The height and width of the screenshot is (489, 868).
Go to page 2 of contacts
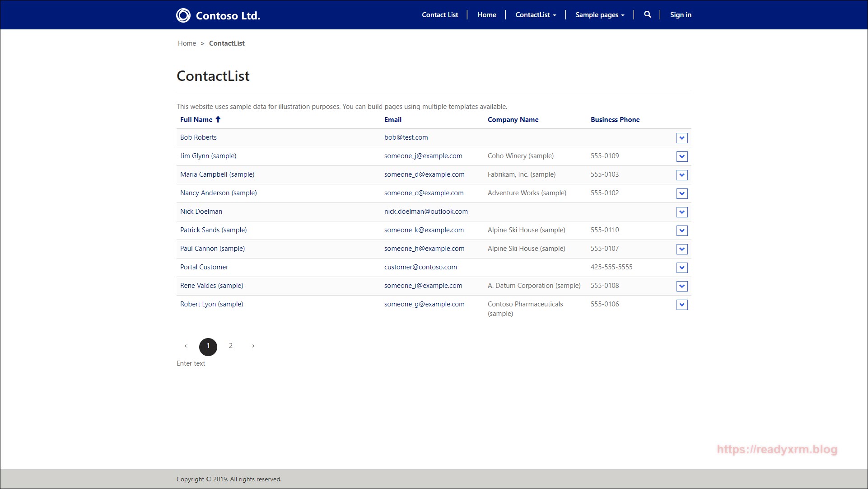[231, 346]
